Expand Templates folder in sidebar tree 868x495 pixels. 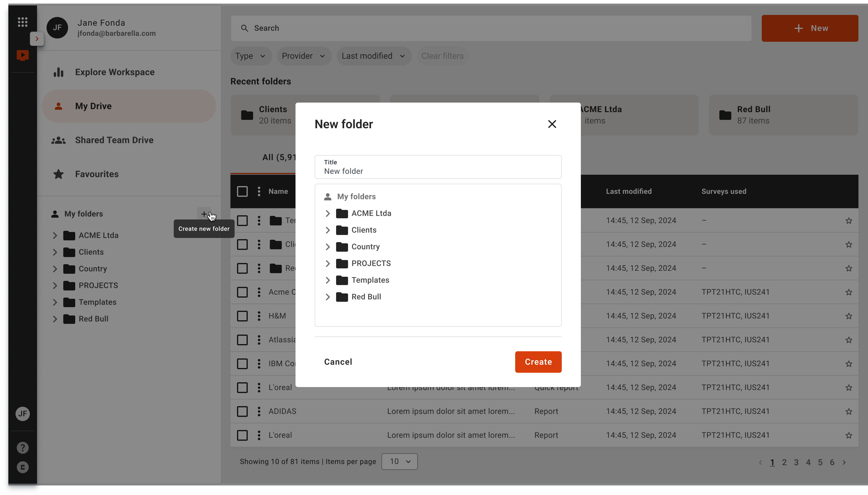[55, 302]
